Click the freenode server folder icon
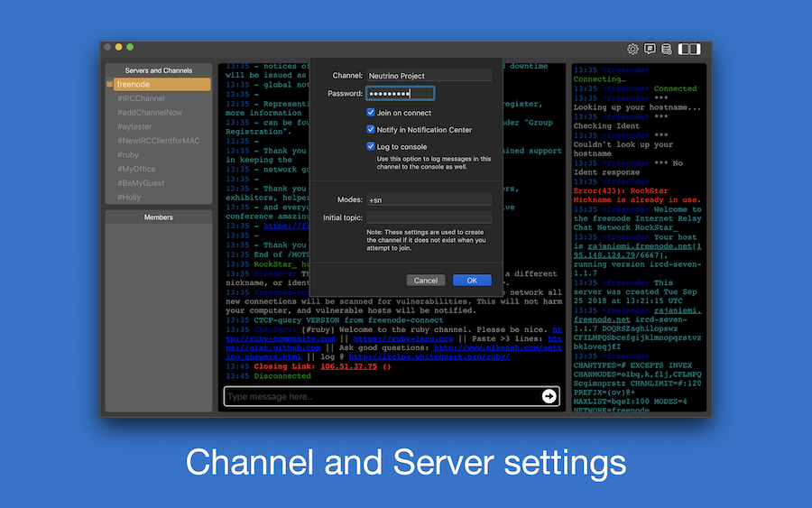812x508 pixels. (110, 84)
